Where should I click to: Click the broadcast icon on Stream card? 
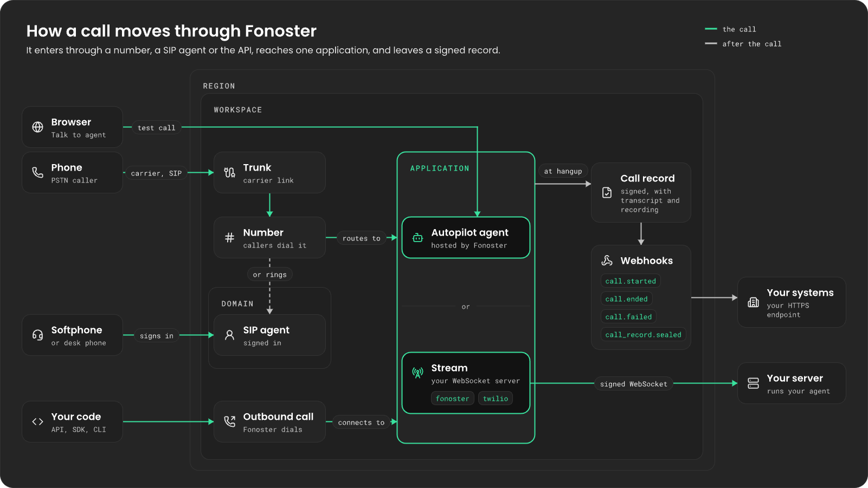click(417, 373)
